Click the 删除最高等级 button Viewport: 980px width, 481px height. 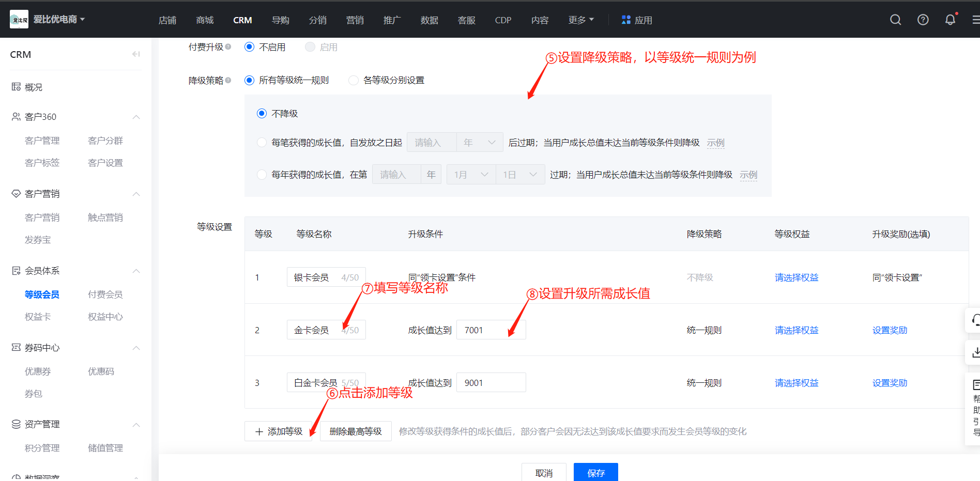(x=356, y=431)
